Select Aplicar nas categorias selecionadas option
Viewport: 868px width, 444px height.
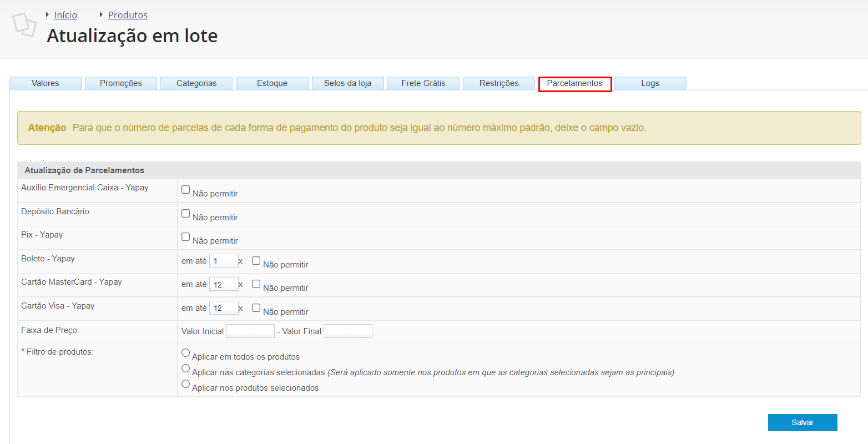(186, 368)
